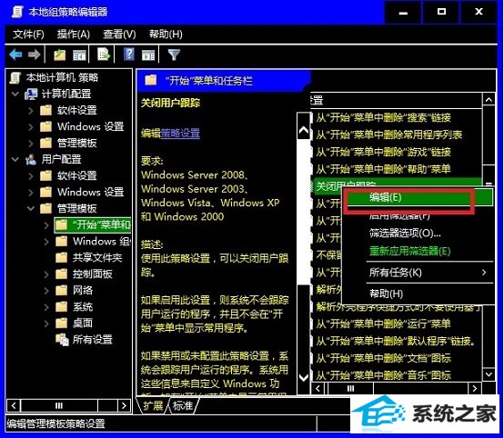Select 所有设置 in the tree

92,340
